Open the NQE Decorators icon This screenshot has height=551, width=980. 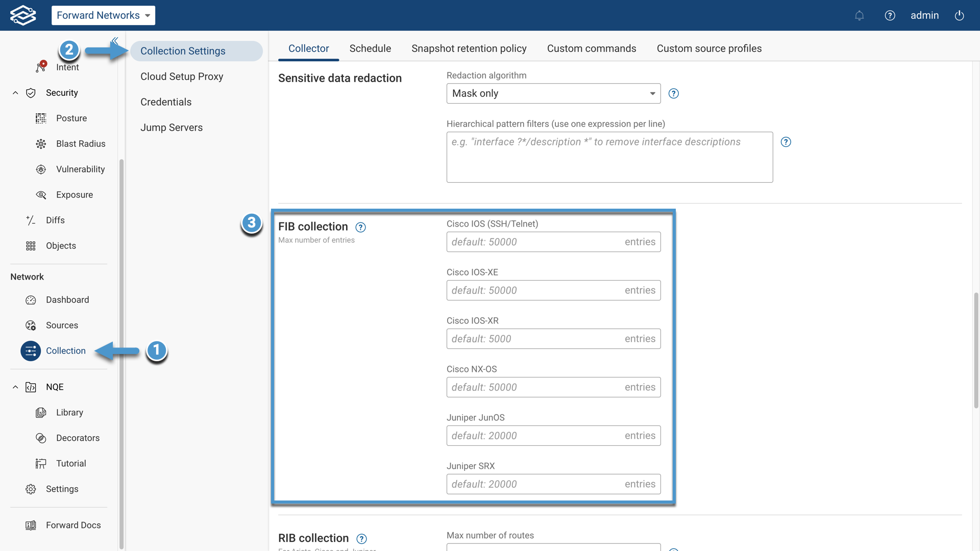pyautogui.click(x=41, y=438)
